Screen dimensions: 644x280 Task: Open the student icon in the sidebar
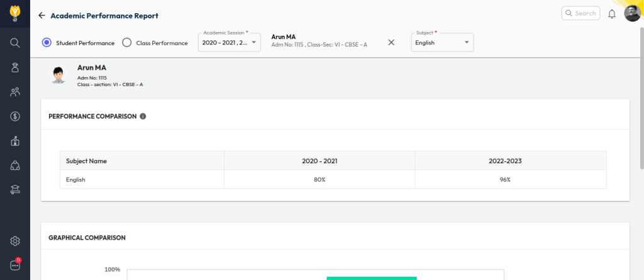[x=15, y=67]
